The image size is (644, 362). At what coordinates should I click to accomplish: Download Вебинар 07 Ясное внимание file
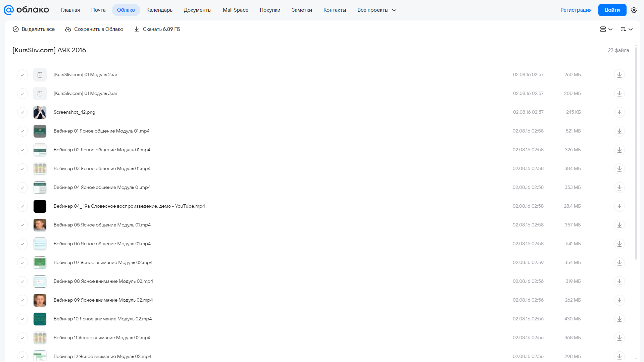click(620, 262)
